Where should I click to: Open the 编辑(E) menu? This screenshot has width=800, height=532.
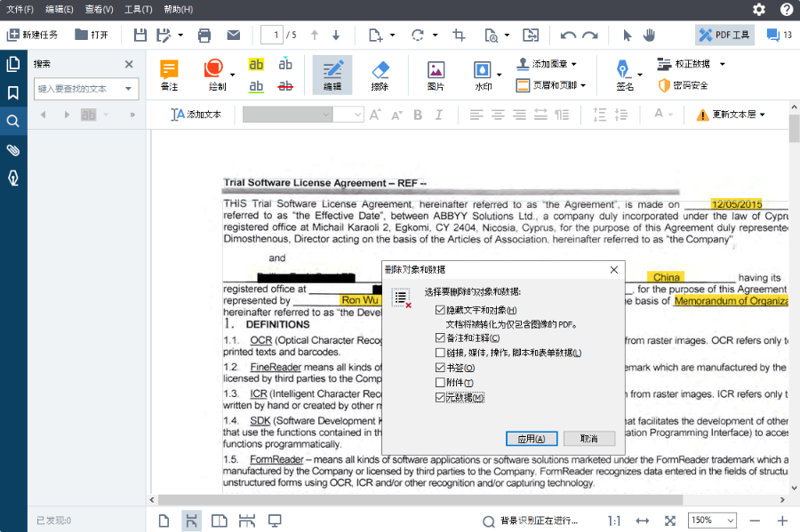click(60, 9)
